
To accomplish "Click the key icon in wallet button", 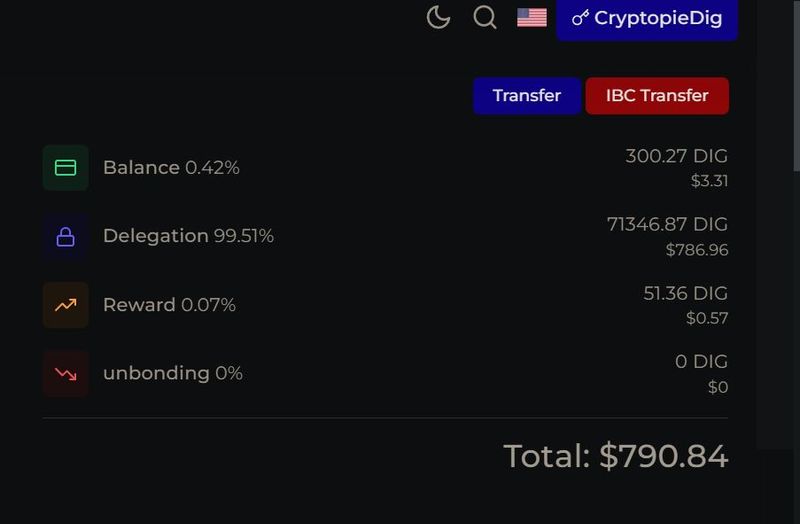I will tap(580, 19).
